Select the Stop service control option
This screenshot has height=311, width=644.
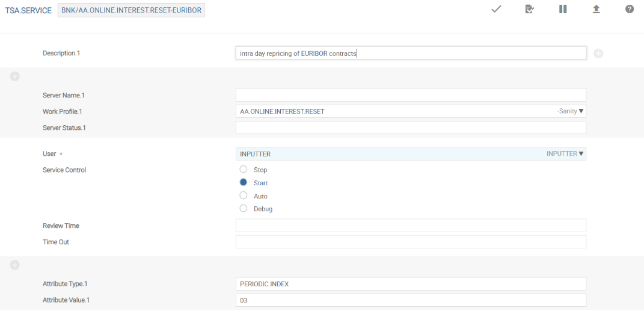click(244, 170)
